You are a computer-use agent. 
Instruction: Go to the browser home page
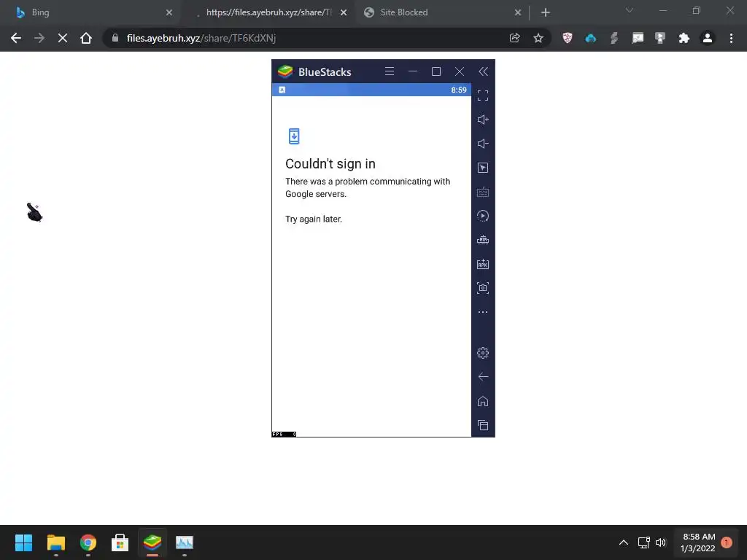86,38
